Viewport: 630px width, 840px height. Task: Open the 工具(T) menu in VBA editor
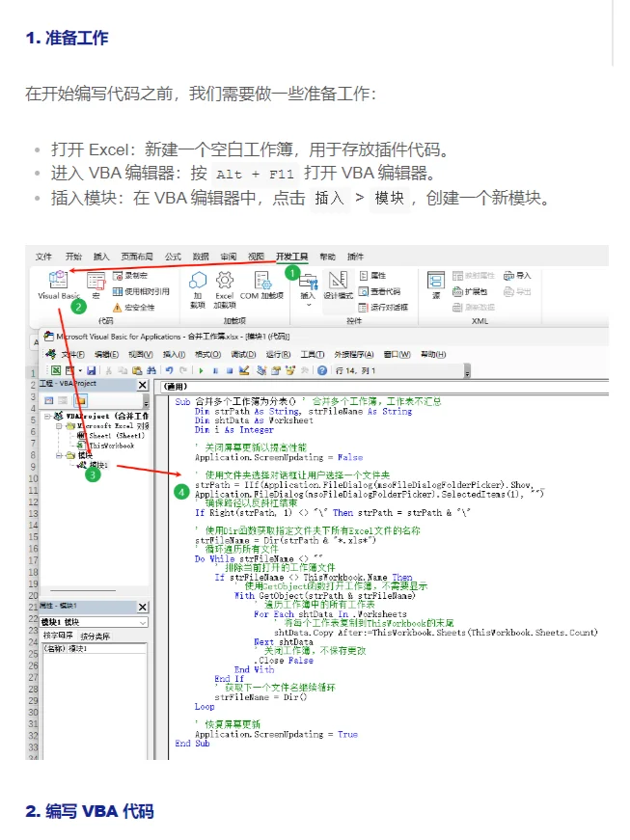click(x=313, y=355)
